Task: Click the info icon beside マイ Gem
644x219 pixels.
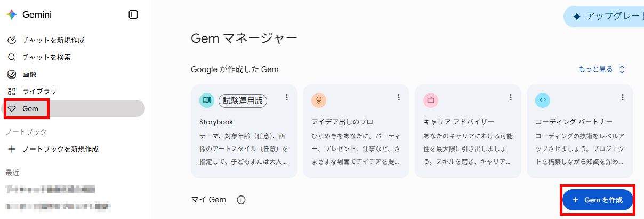Action: coord(241,200)
